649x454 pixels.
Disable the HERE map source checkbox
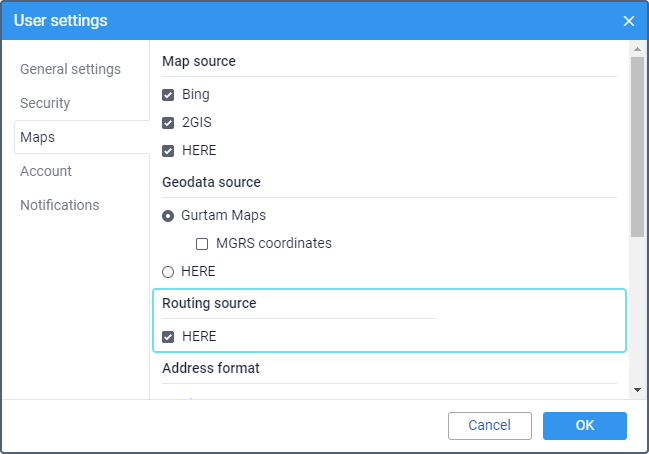tap(168, 151)
